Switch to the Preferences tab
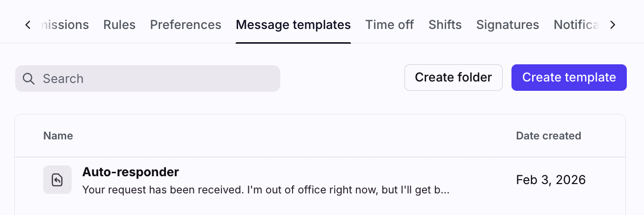The height and width of the screenshot is (215, 644). coord(186,25)
